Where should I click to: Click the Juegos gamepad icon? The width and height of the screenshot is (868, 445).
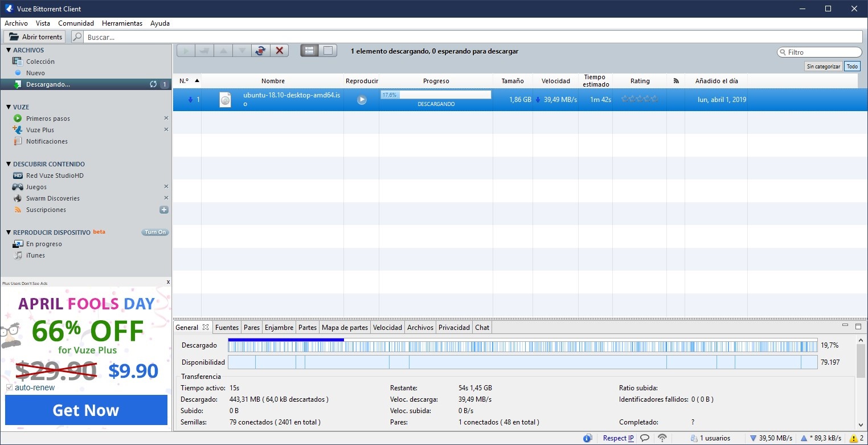pos(18,187)
